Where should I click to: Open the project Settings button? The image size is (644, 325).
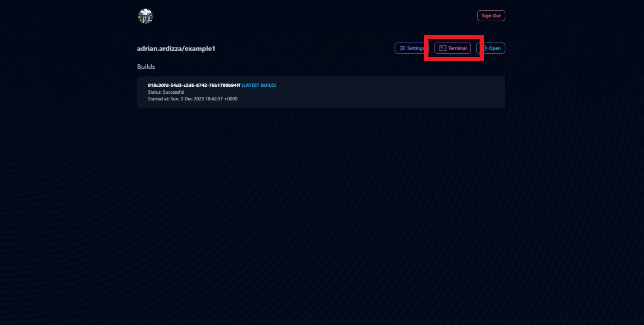tap(412, 48)
